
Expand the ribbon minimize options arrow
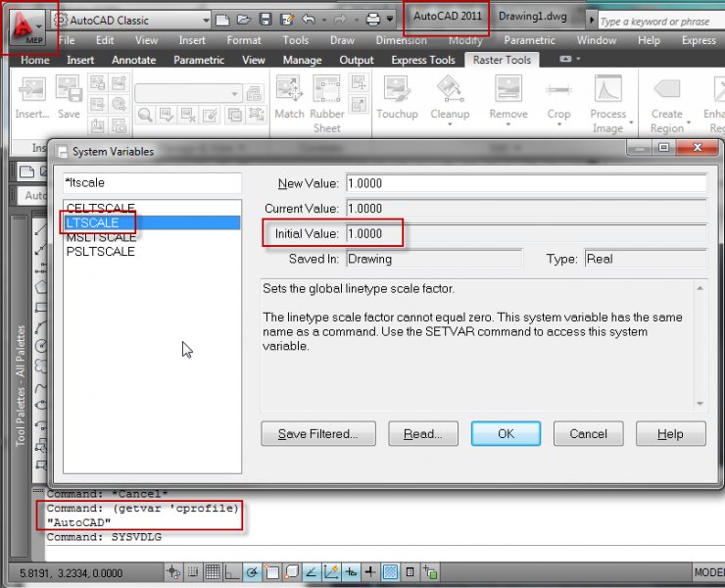[x=578, y=59]
